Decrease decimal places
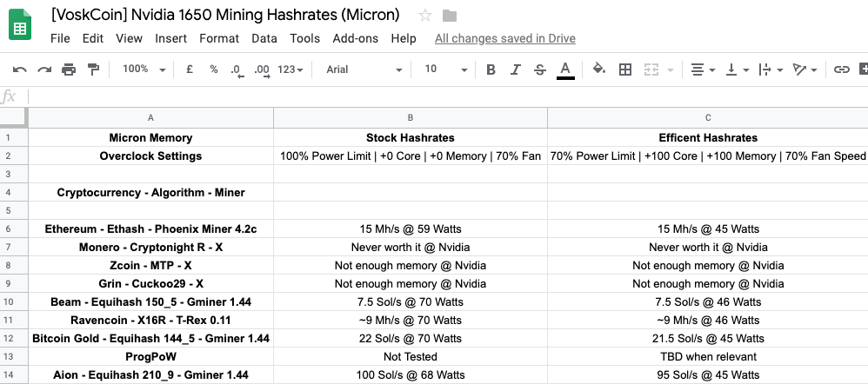 pyautogui.click(x=237, y=70)
